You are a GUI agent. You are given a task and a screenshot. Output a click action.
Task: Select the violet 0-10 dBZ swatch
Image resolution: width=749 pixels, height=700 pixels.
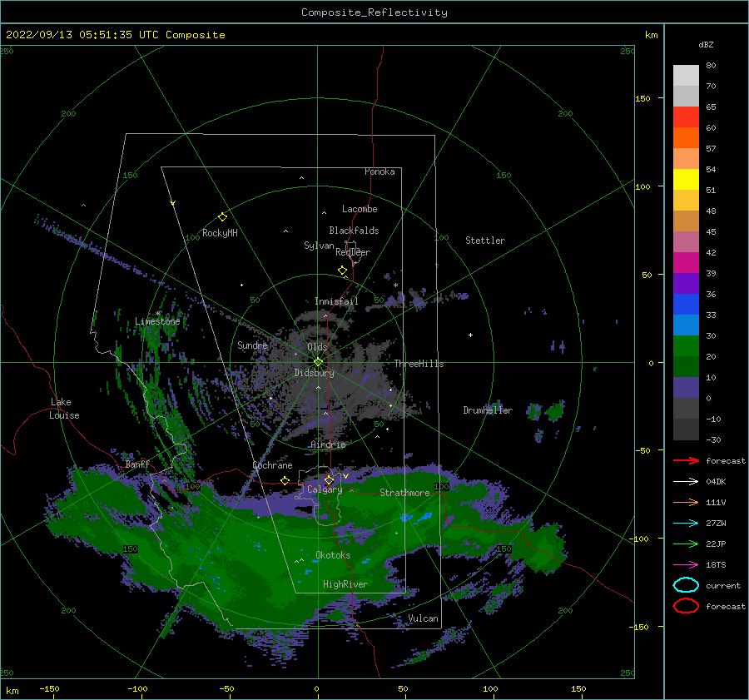[x=686, y=388]
